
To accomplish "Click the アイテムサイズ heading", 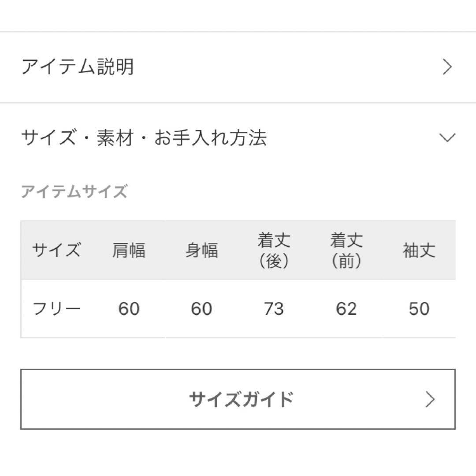I will (74, 192).
